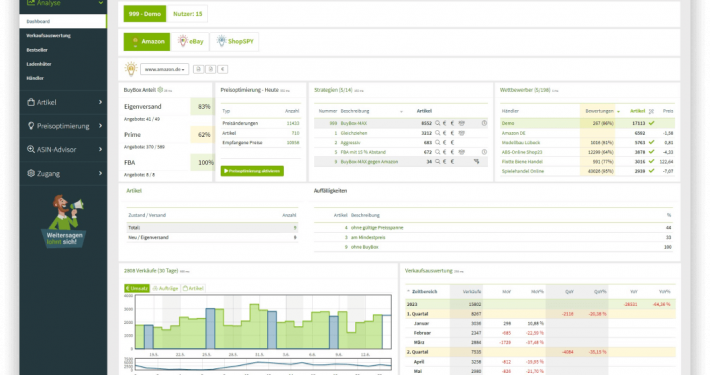The image size is (710, 375).
Task: Click the magnifier icon in Gleichziehen row
Action: click(437, 133)
